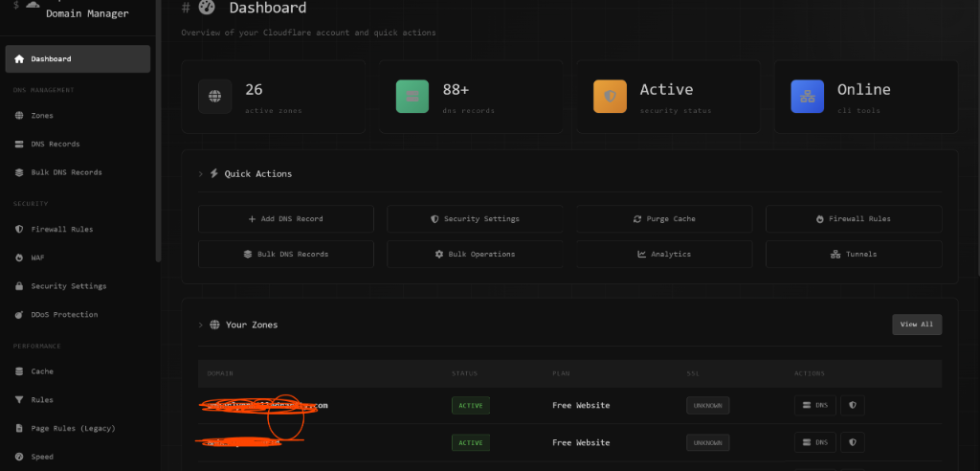Screen dimensions: 980x471
Task: Click the Domain Manager title in the sidebar
Action: click(87, 13)
